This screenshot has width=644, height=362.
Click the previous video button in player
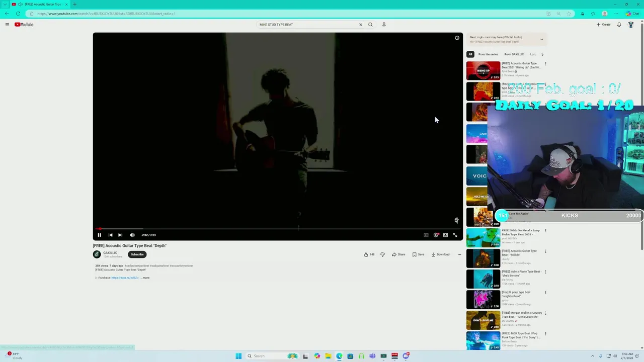click(x=110, y=235)
